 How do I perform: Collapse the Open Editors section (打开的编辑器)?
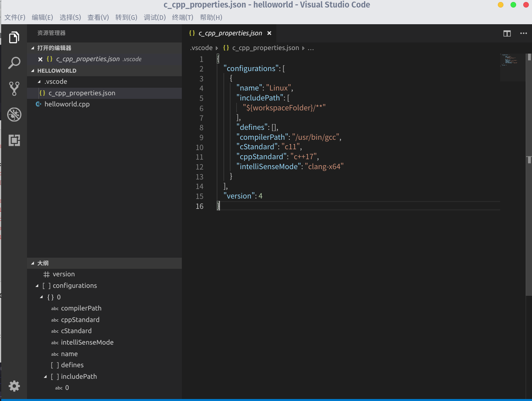point(33,48)
